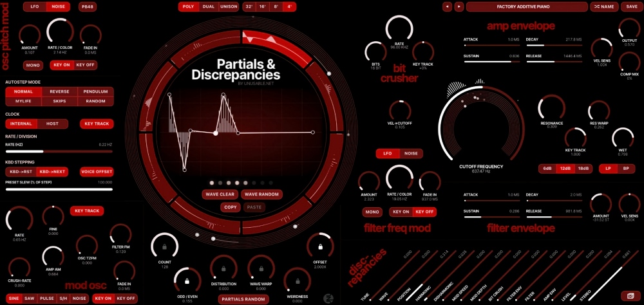Adjust the amp envelope Sustain slider
This screenshot has height=305, width=644.
click(491, 62)
